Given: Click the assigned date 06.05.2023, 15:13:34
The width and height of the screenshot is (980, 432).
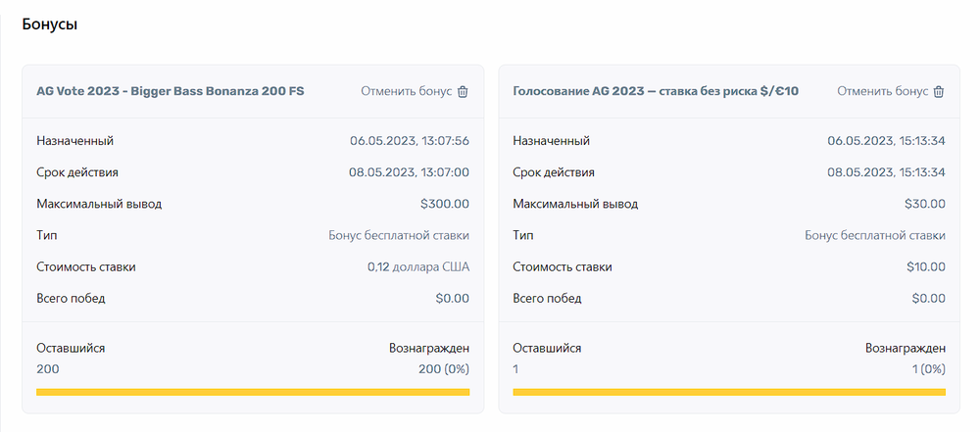Looking at the screenshot, I should (886, 141).
